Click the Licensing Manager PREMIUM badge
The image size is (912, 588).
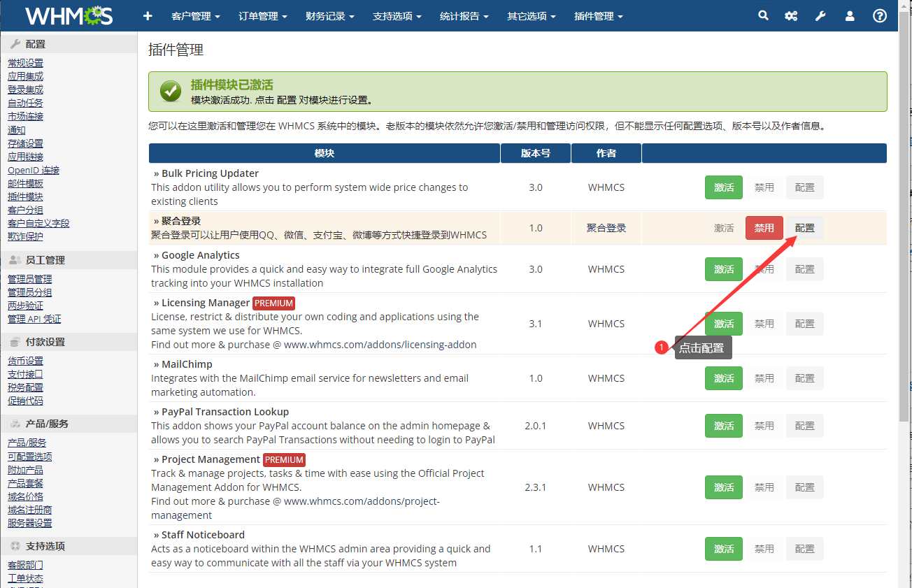coord(273,303)
